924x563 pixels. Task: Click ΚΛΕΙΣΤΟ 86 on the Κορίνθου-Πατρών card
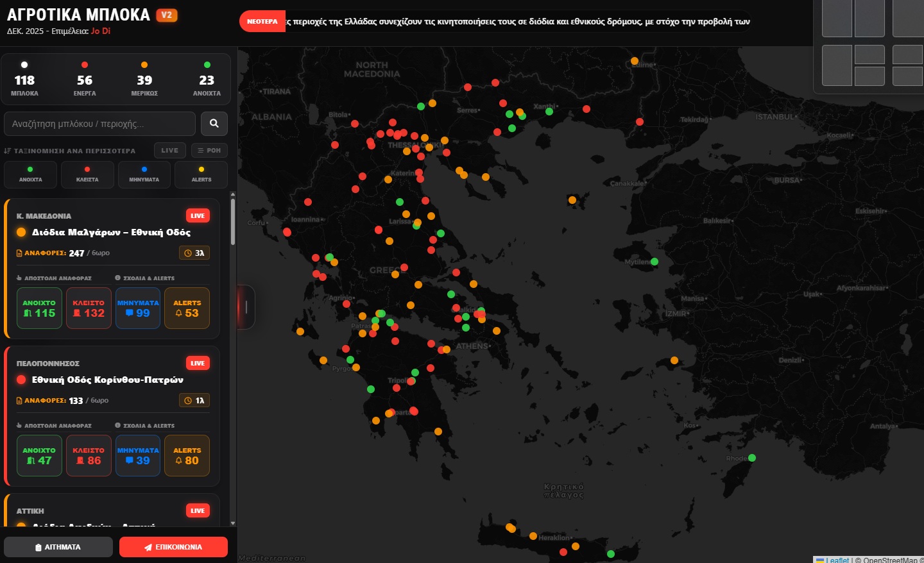coord(89,456)
